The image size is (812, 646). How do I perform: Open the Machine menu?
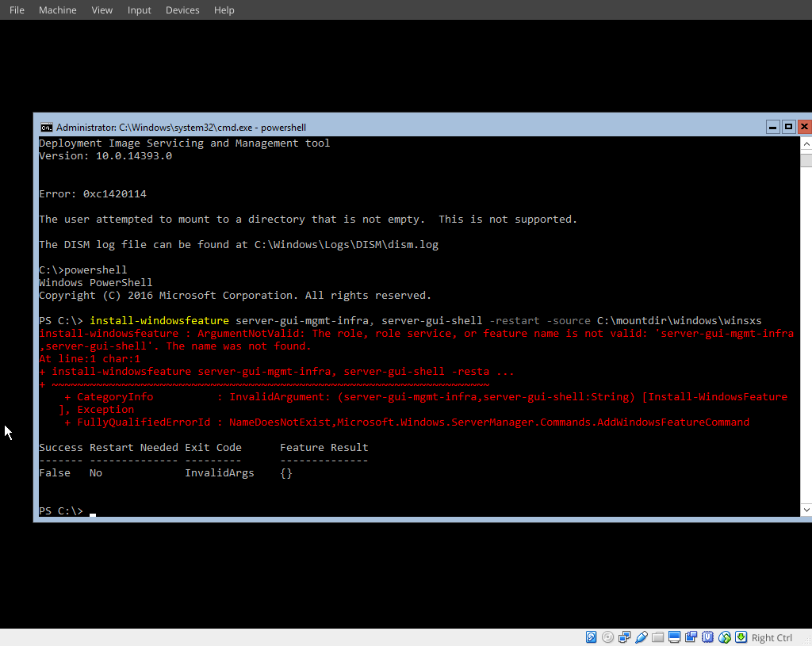(57, 10)
